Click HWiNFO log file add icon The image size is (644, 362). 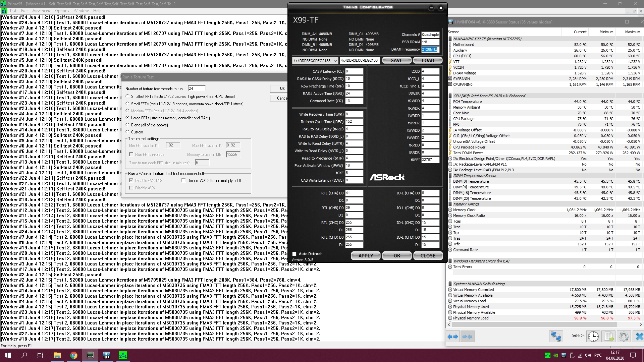pos(609,337)
